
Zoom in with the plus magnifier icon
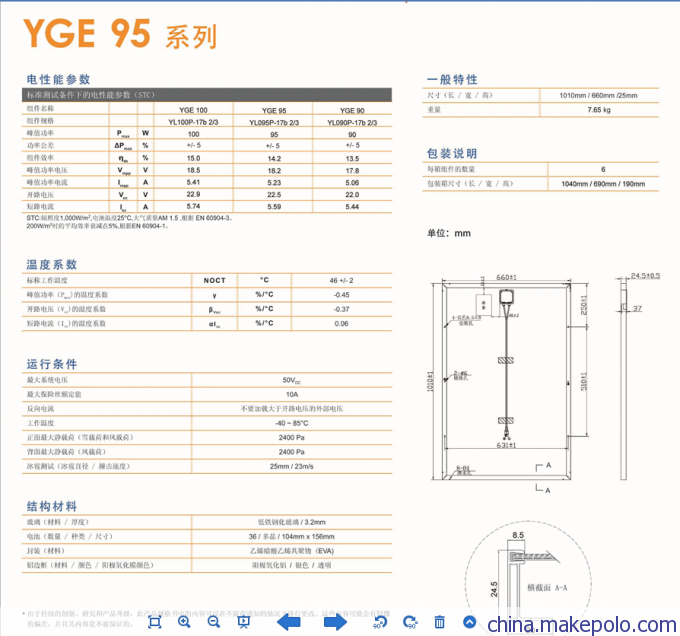[184, 621]
